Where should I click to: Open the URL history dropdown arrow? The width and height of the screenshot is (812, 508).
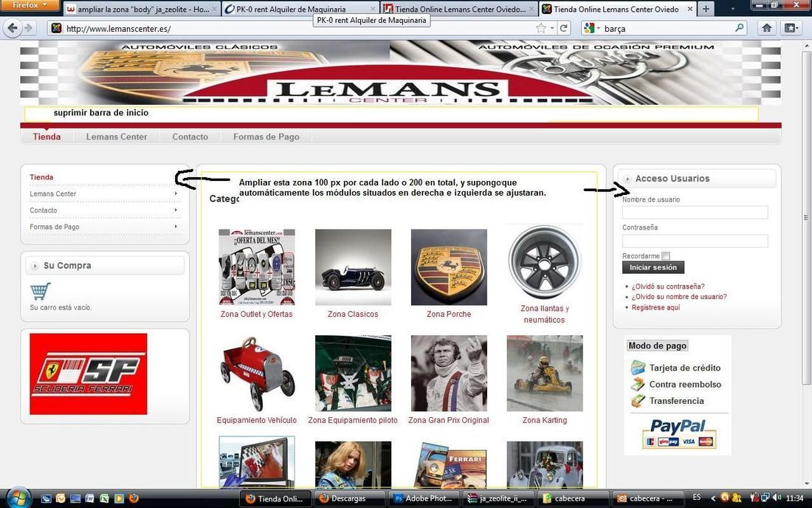tap(552, 28)
